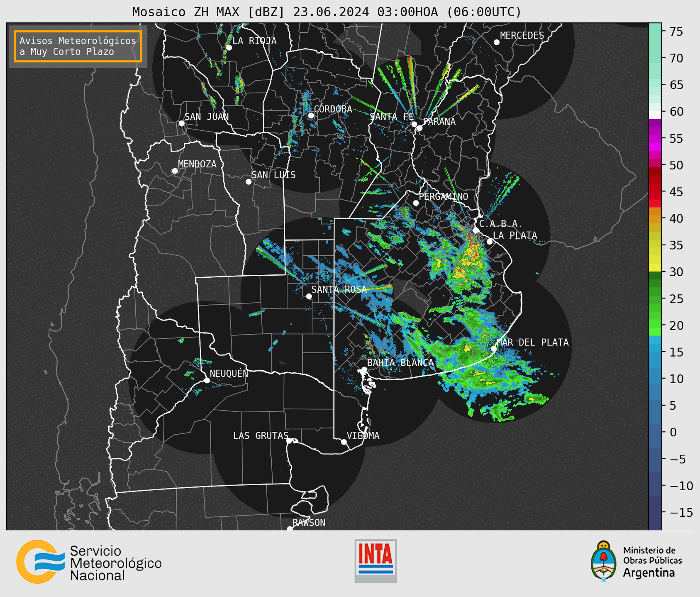Viewport: 700px width, 597px height.
Task: Click the CORDOBA city marker dot
Action: pyautogui.click(x=311, y=115)
